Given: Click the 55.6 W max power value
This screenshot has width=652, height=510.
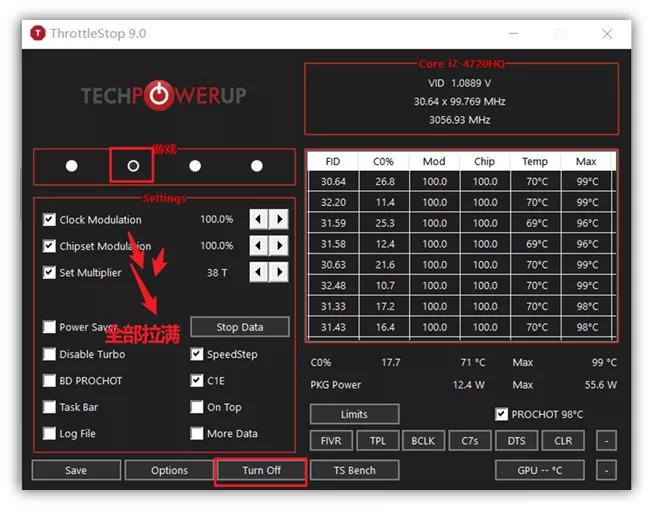Looking at the screenshot, I should (600, 385).
